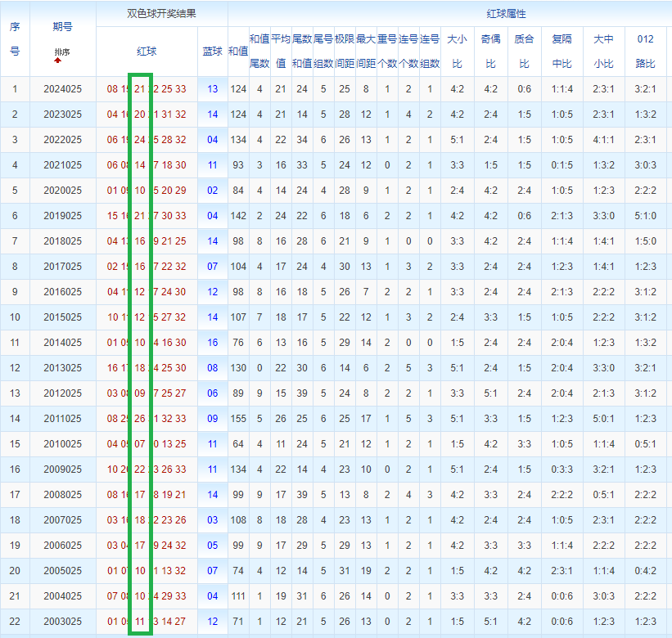Screen dimensions: 672x638
Task: Click the 奇偶比 column header
Action: 490,51
